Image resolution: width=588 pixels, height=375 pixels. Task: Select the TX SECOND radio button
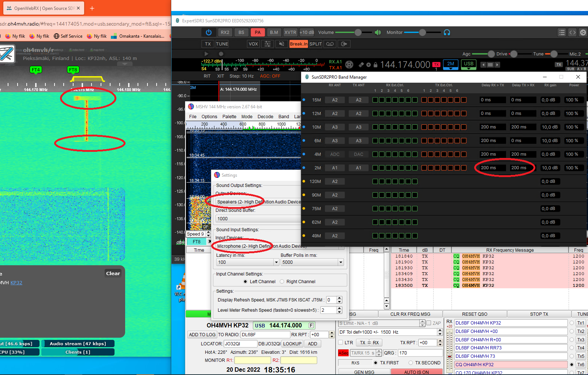[x=411, y=363]
